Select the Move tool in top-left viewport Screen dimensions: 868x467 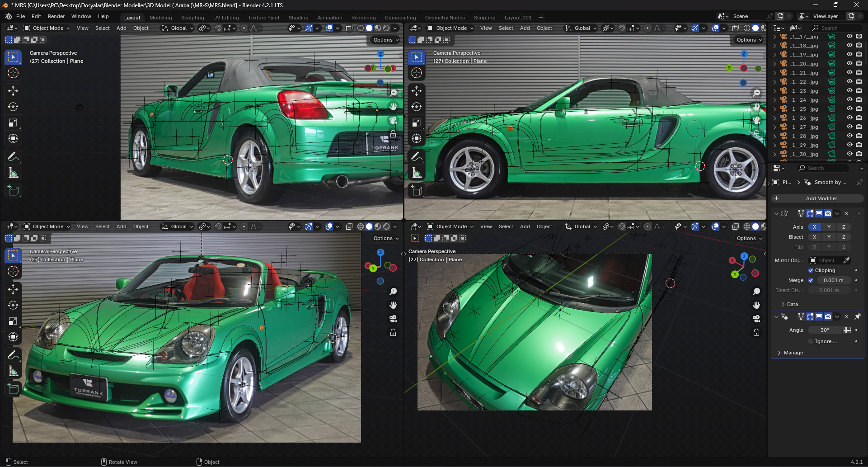13,91
